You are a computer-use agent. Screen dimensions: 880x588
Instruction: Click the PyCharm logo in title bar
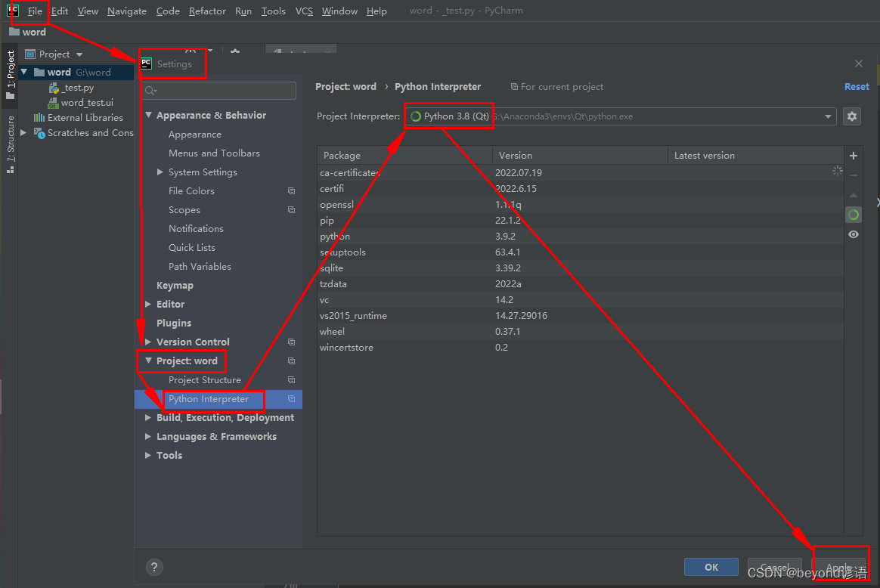click(x=13, y=10)
